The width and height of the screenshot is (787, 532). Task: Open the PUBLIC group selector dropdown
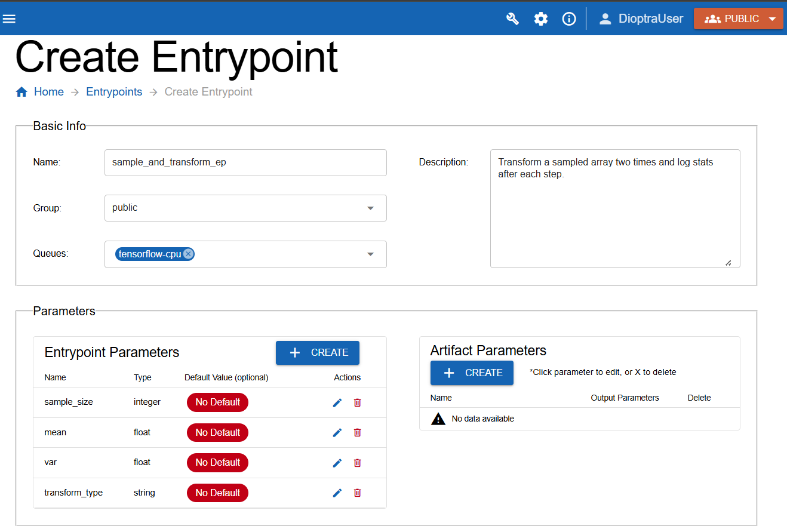tap(738, 19)
